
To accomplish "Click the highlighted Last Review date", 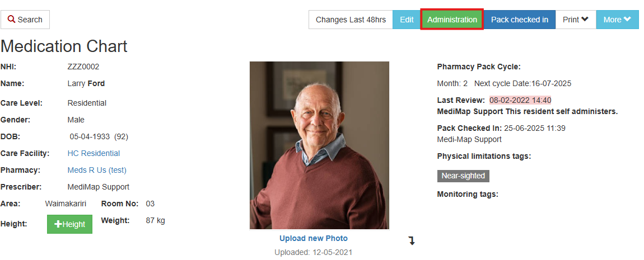I will (x=520, y=100).
